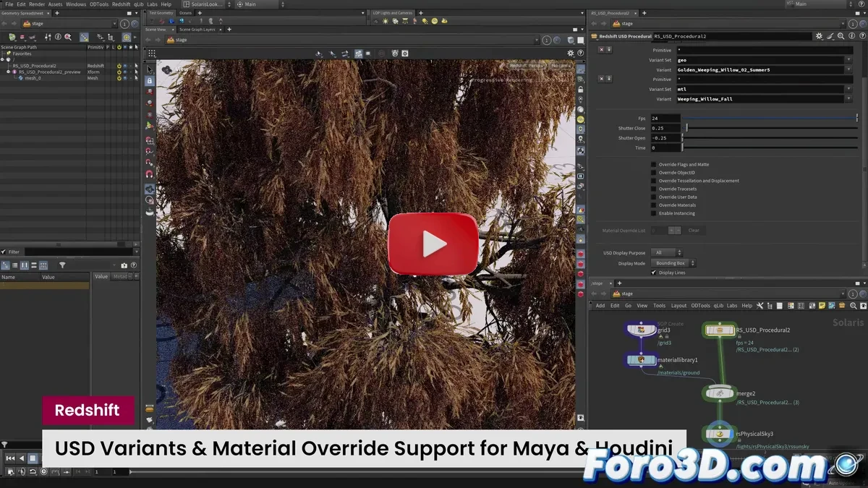Click the grid3 SOP Create node
The width and height of the screenshot is (868, 488).
click(641, 330)
